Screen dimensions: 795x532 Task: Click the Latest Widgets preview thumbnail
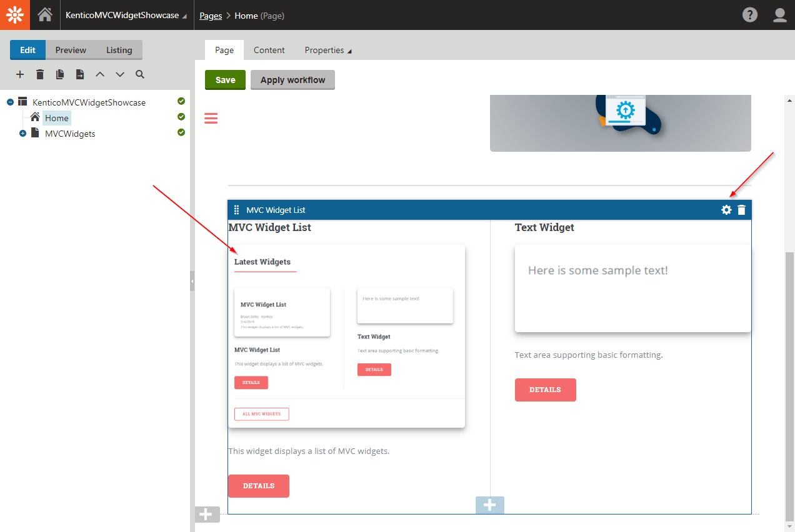347,336
